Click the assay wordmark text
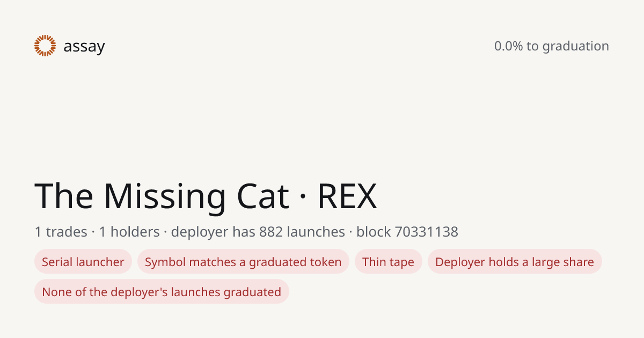 (84, 47)
